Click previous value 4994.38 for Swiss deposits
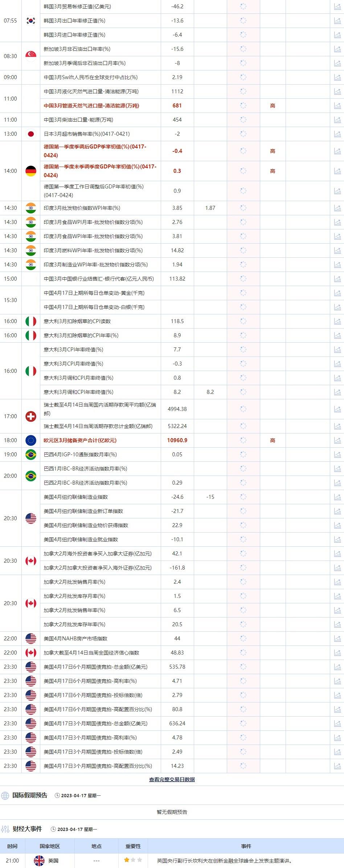Image resolution: width=344 pixels, height=868 pixels. 177,409
